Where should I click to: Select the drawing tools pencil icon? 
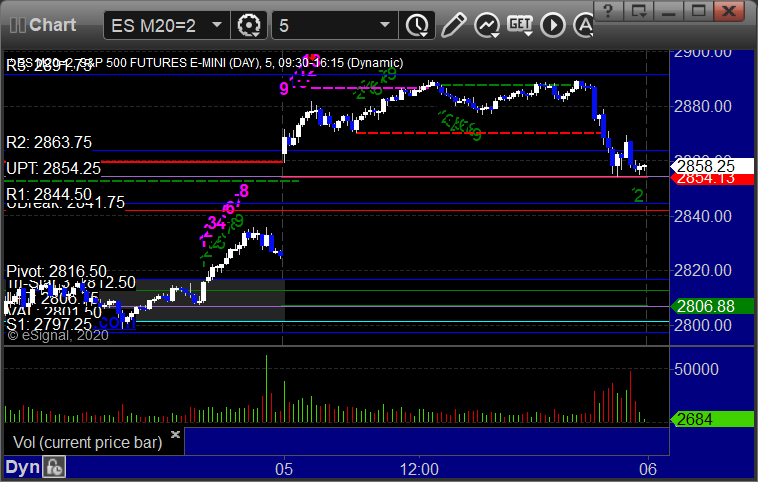(453, 25)
